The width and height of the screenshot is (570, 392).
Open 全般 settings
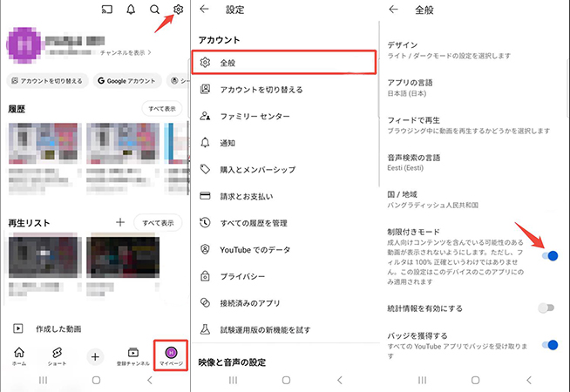click(x=283, y=63)
